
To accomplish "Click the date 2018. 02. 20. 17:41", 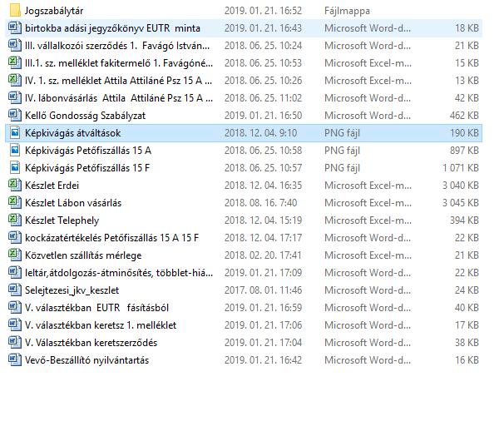I will pyautogui.click(x=263, y=255).
